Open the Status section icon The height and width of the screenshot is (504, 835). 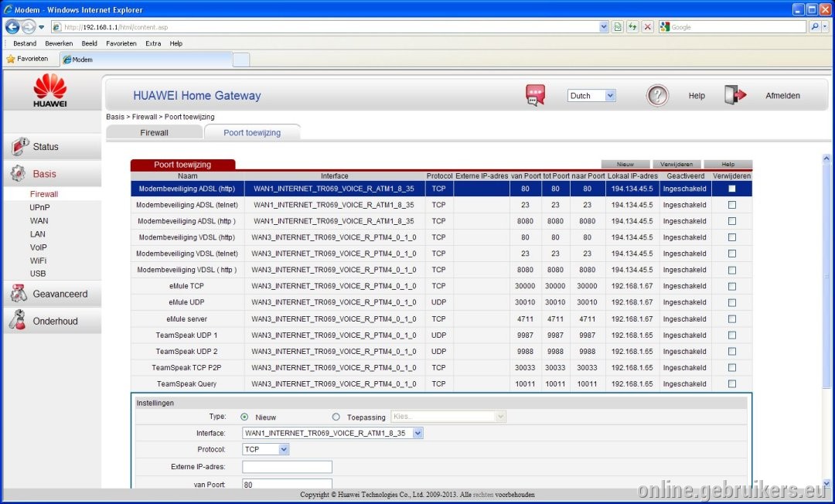pos(19,146)
